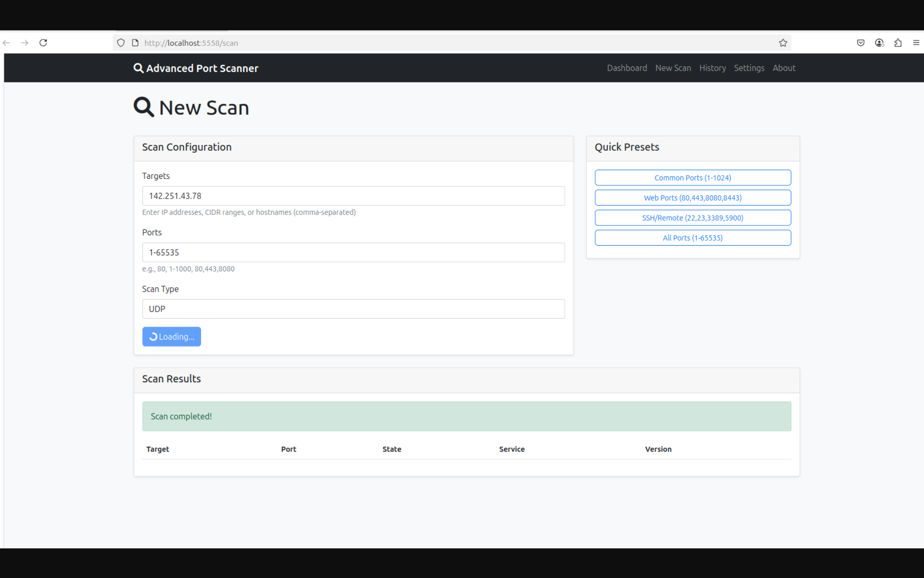Screen dimensions: 924x578
Task: Open the Firefox account icon
Action: tap(879, 43)
